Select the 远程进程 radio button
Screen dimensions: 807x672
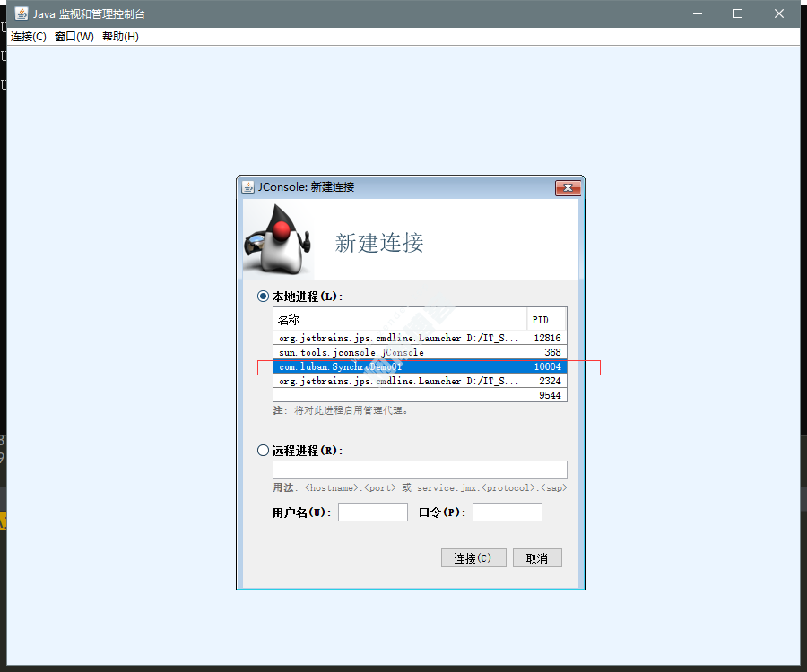263,451
